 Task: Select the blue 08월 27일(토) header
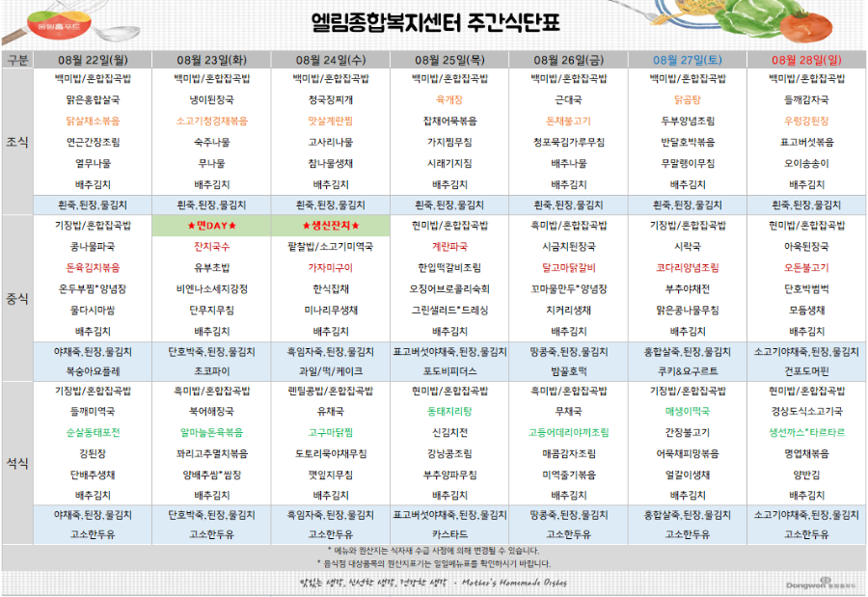click(688, 60)
